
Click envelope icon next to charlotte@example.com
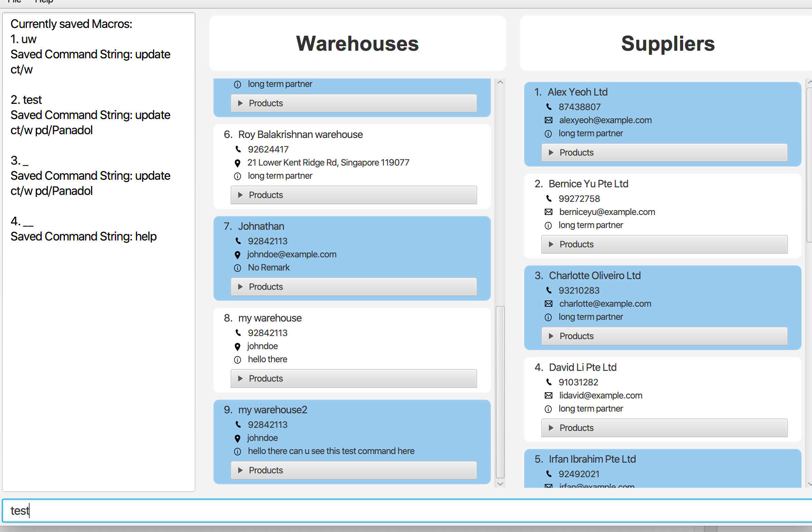tap(548, 304)
